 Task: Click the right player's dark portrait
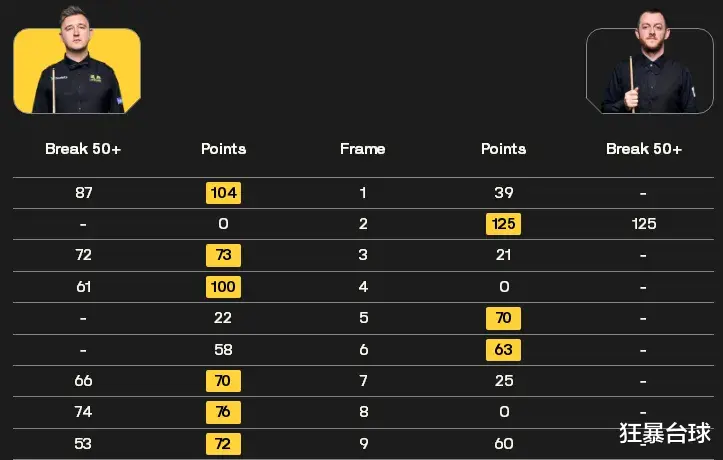point(650,61)
